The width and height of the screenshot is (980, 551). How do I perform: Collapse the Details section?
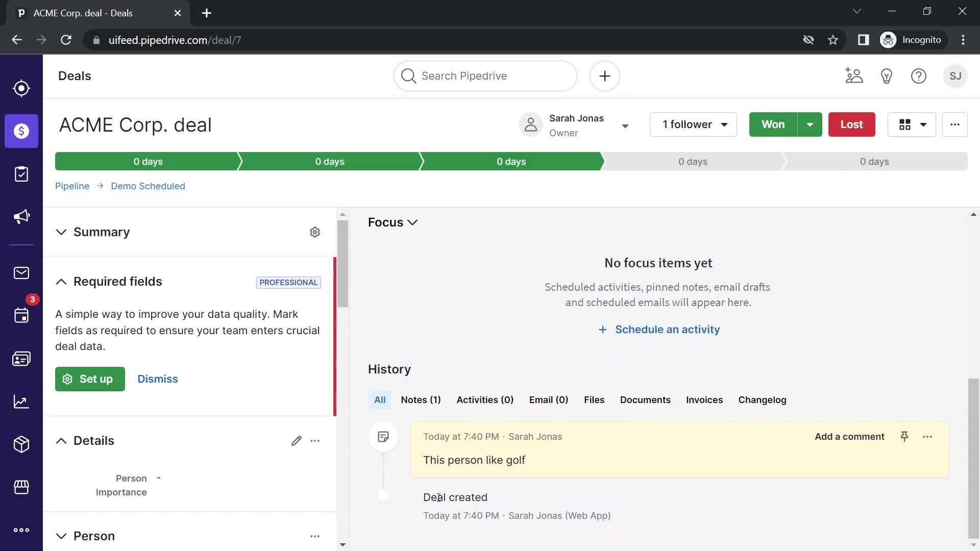tap(61, 441)
